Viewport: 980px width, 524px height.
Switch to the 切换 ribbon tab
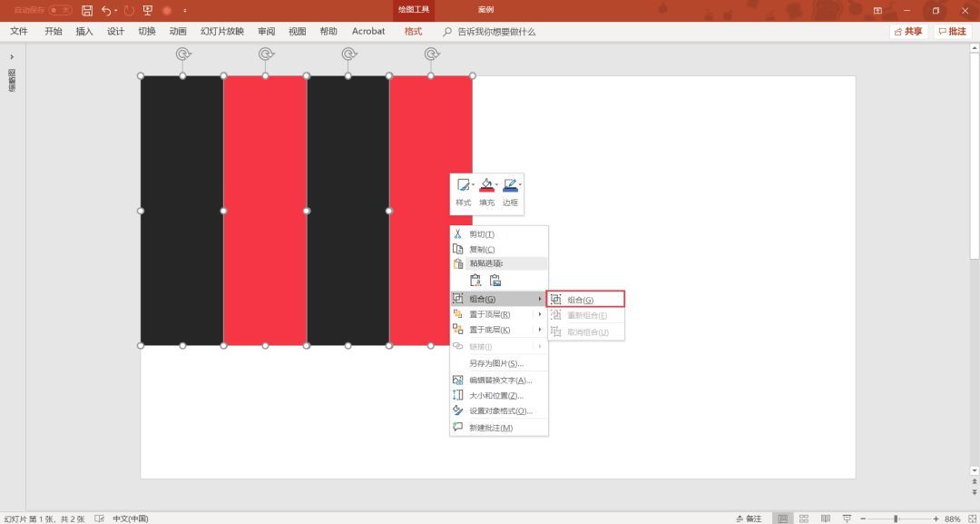pyautogui.click(x=147, y=31)
